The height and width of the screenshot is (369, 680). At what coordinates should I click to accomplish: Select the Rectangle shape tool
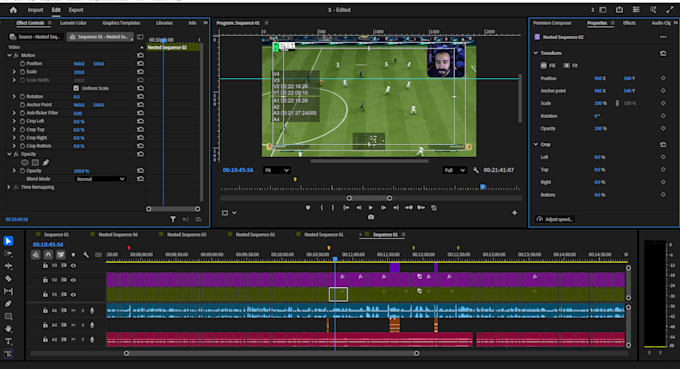[x=8, y=317]
